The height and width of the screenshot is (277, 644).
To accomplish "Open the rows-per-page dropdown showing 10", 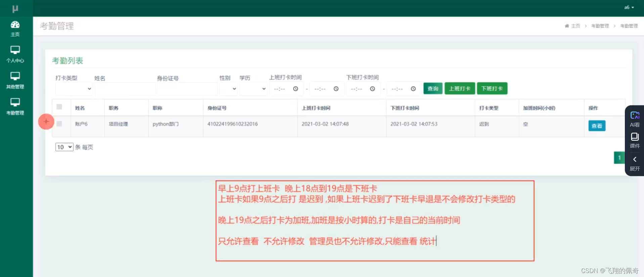I will point(64,147).
